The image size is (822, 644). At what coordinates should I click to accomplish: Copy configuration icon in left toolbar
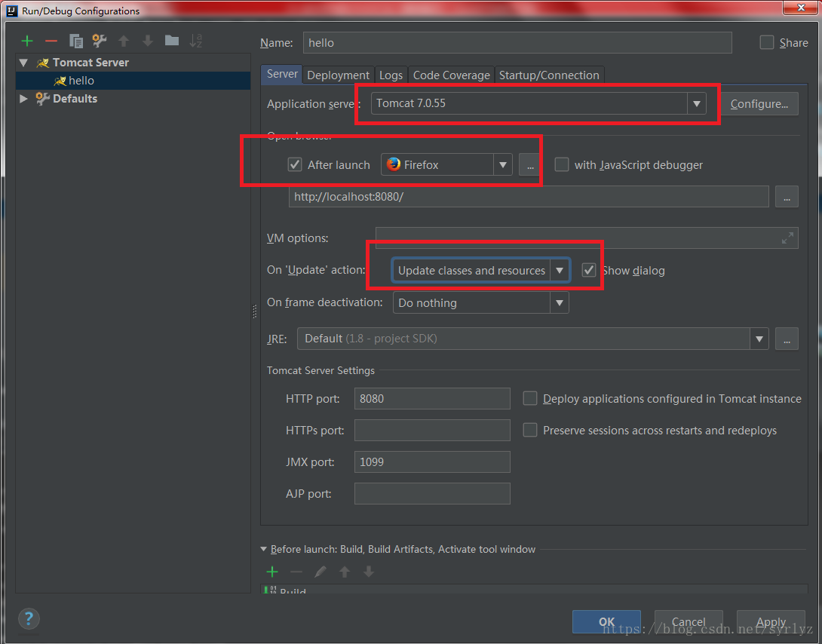76,41
